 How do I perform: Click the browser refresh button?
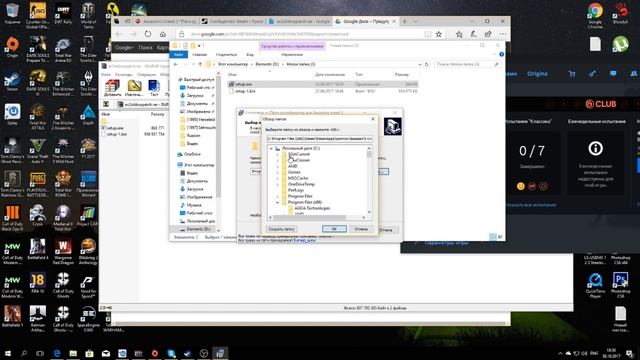(148, 34)
